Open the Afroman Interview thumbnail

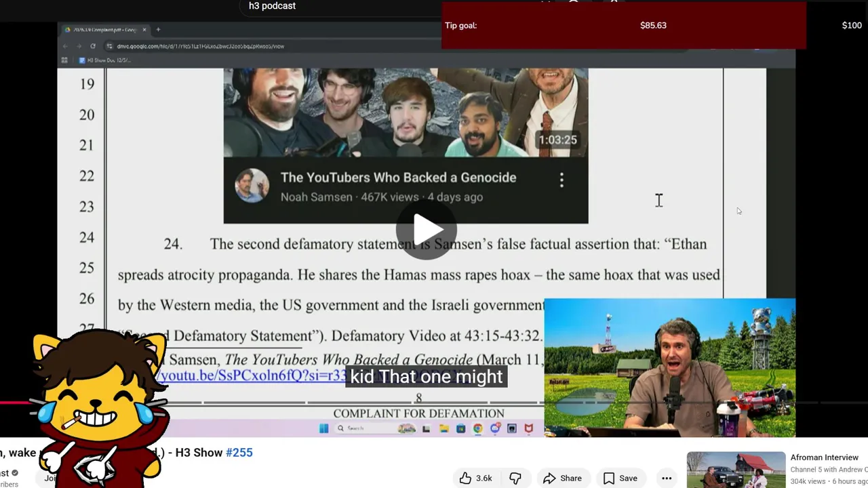[736, 470]
